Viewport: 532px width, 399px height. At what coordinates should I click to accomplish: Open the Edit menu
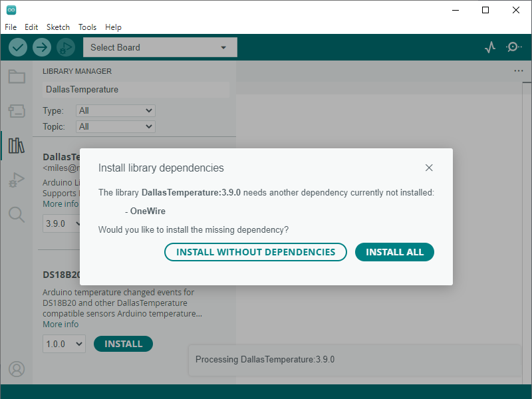31,27
